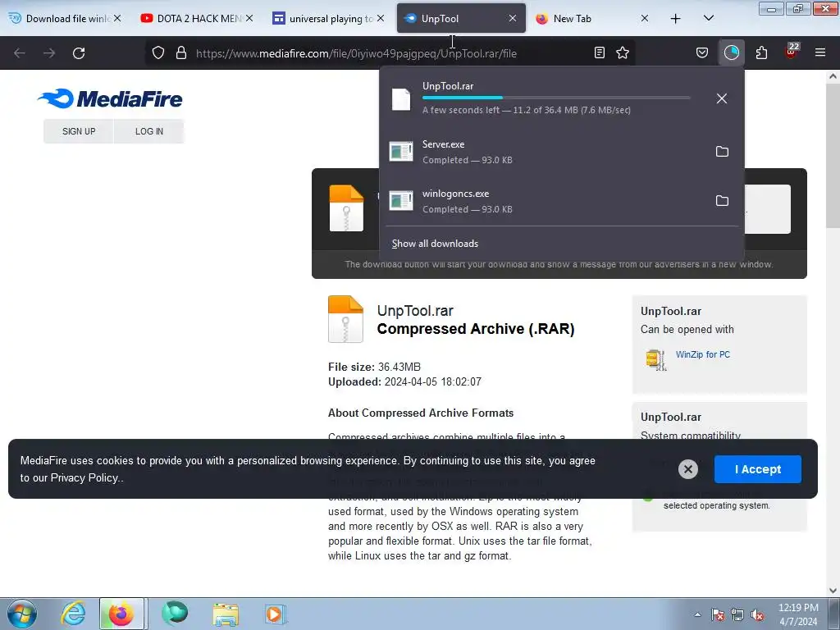Viewport: 840px width, 630px height.
Task: Toggle reader view icon in address bar
Action: click(x=600, y=52)
